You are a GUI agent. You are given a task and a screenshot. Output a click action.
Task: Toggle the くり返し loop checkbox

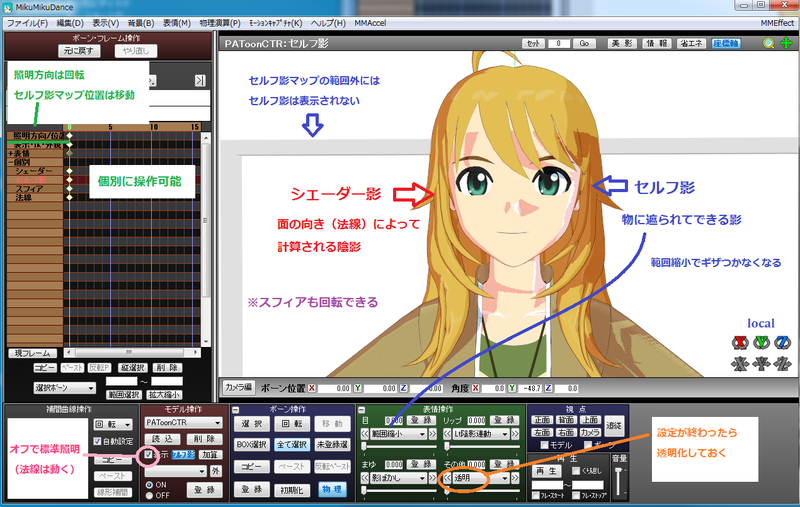(x=576, y=471)
